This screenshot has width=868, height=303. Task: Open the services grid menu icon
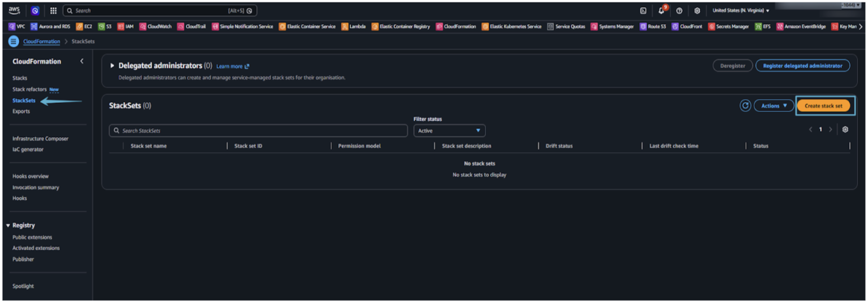coord(53,11)
